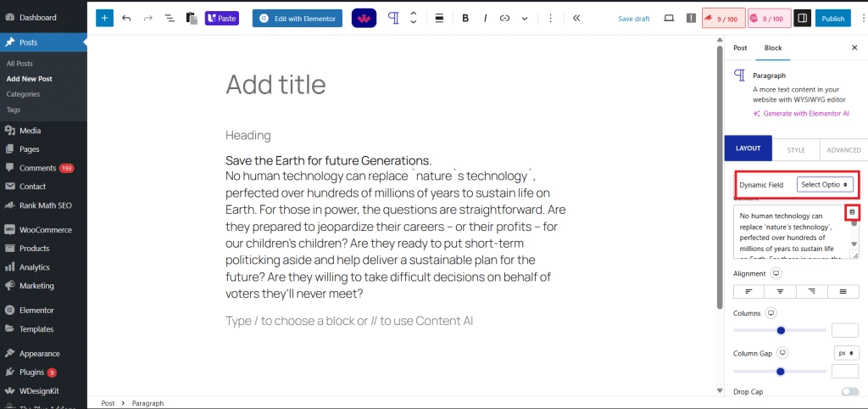868x409 pixels.
Task: Open the text alignment toolbar option
Action: tap(440, 19)
